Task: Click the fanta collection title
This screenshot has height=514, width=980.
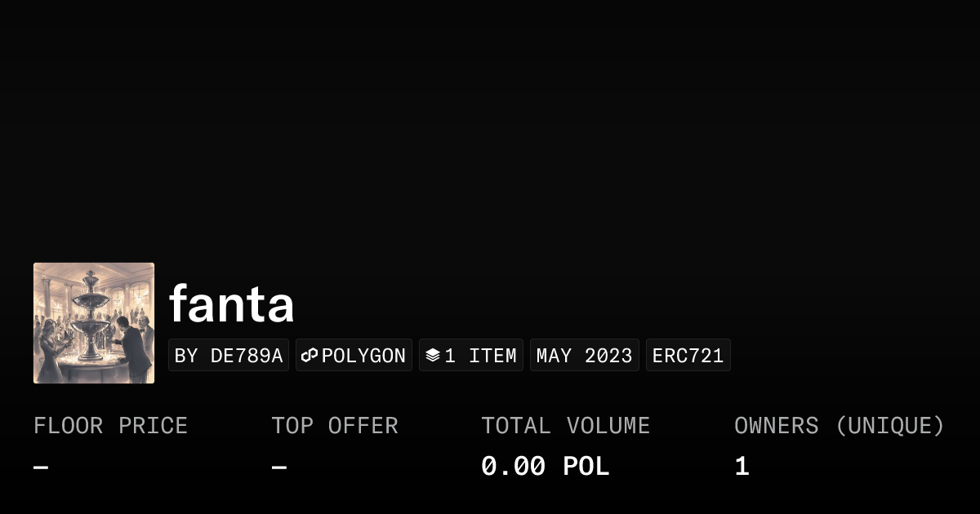Action: tap(231, 304)
